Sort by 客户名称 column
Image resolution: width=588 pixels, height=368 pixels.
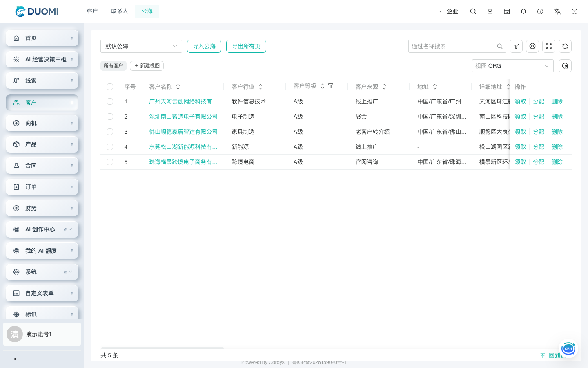[178, 87]
